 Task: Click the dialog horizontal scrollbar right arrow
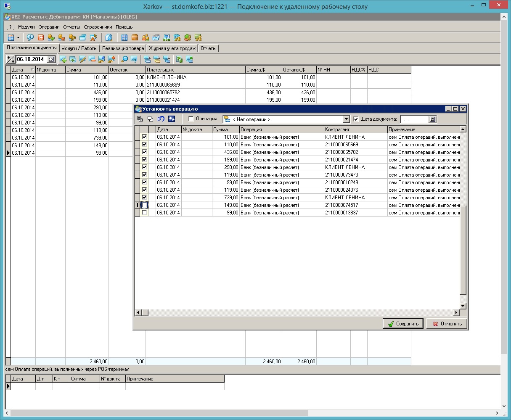[456, 313]
